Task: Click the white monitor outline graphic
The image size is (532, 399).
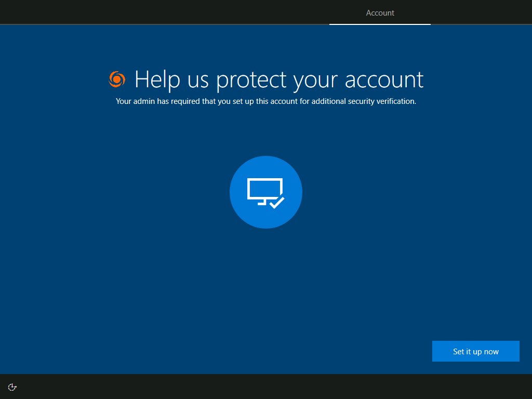Action: pyautogui.click(x=264, y=188)
